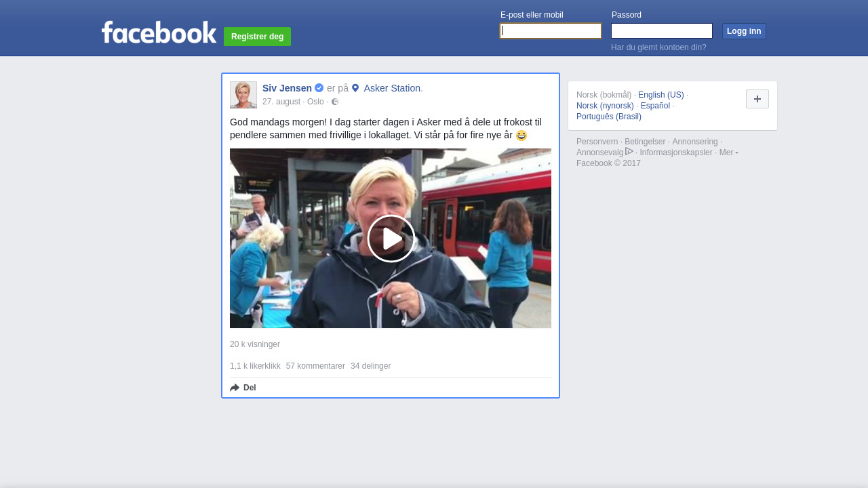The height and width of the screenshot is (488, 868).
Task: Switch language to English (US)
Action: point(660,95)
